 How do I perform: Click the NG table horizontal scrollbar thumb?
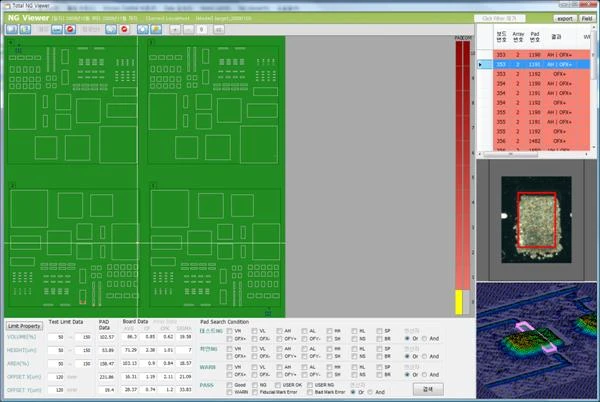point(510,154)
